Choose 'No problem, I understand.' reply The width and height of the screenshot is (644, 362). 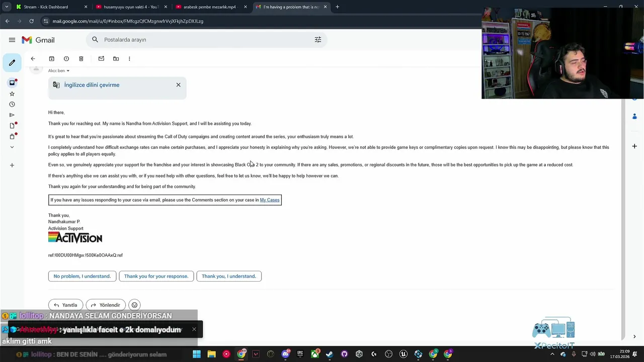click(x=82, y=276)
